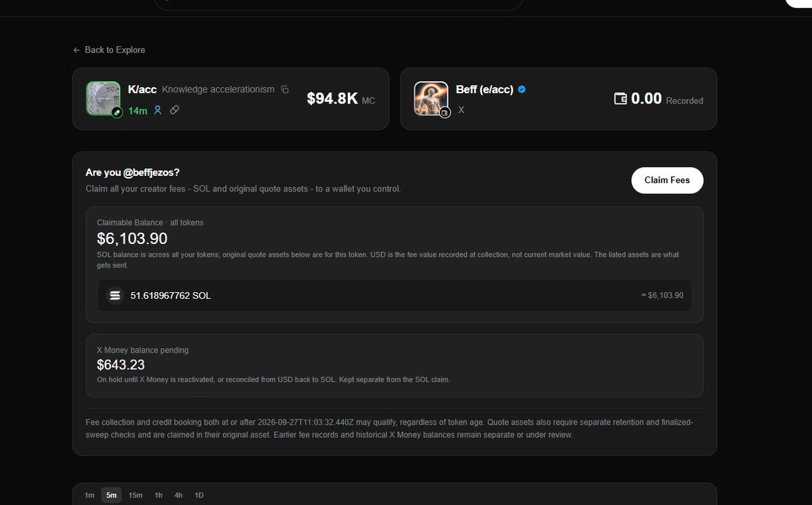This screenshot has width=812, height=505.
Task: Click the Solana logo icon in balance row
Action: pos(114,295)
